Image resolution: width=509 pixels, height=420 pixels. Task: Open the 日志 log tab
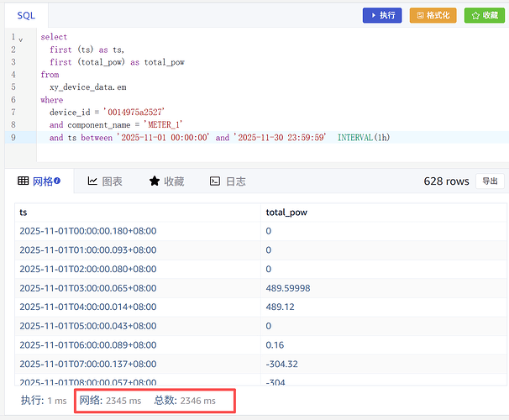pos(228,181)
